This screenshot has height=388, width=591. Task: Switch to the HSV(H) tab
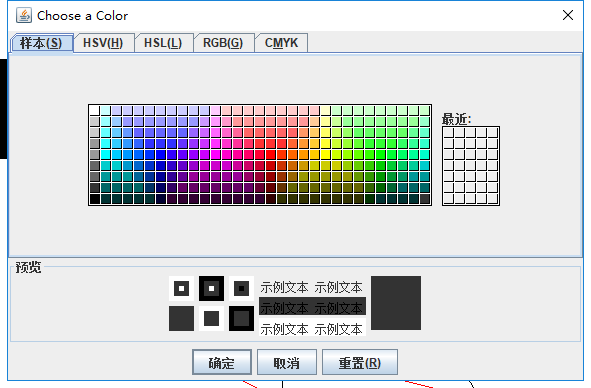(x=103, y=43)
